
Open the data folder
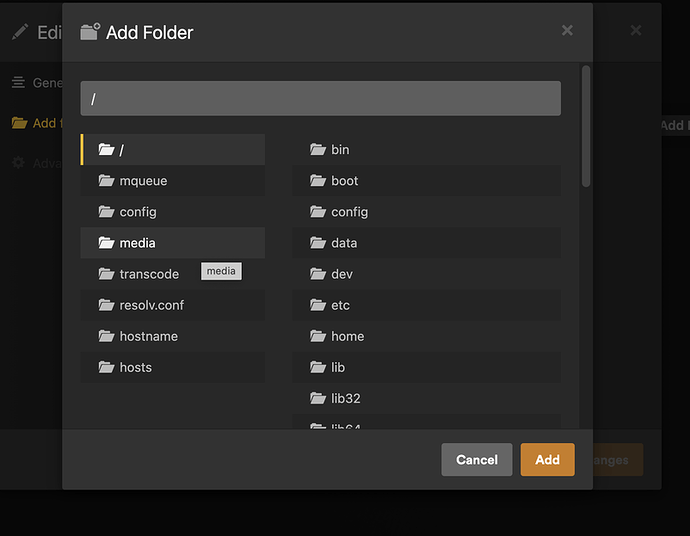click(x=426, y=243)
